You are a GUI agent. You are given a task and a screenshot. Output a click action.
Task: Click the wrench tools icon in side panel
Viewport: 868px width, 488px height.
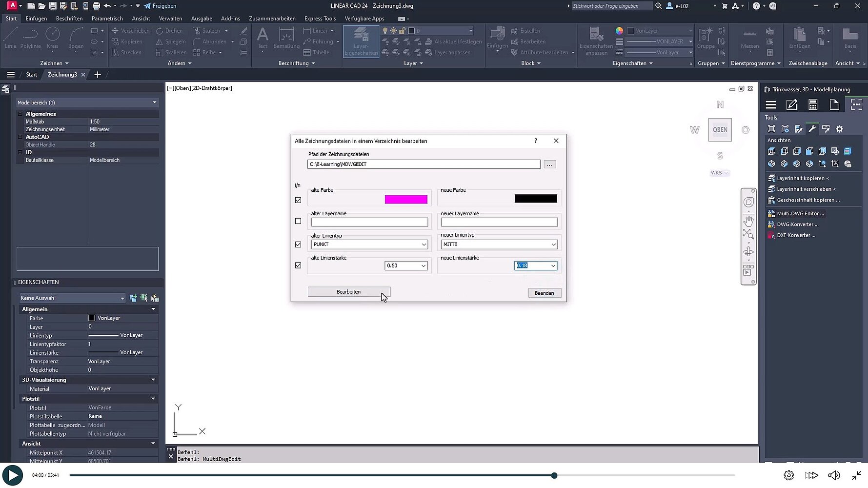[812, 129]
